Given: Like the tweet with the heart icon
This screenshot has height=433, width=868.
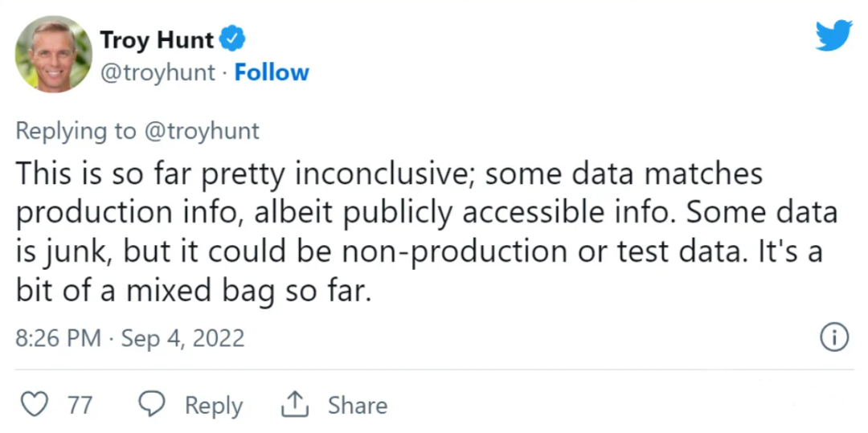Looking at the screenshot, I should [x=35, y=405].
